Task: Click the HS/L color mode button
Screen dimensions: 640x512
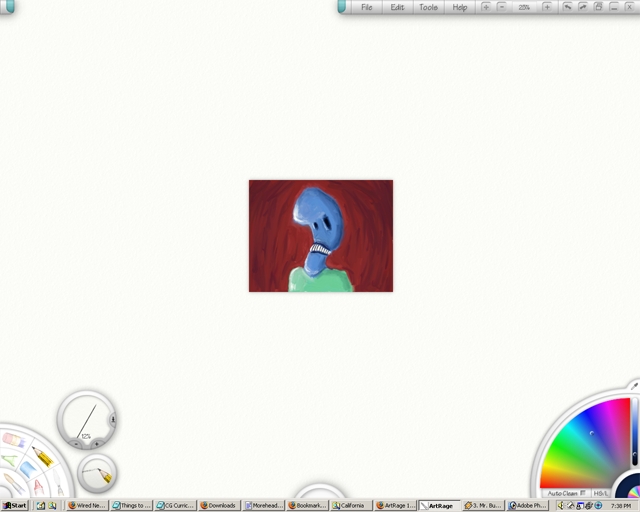Action: pyautogui.click(x=601, y=493)
